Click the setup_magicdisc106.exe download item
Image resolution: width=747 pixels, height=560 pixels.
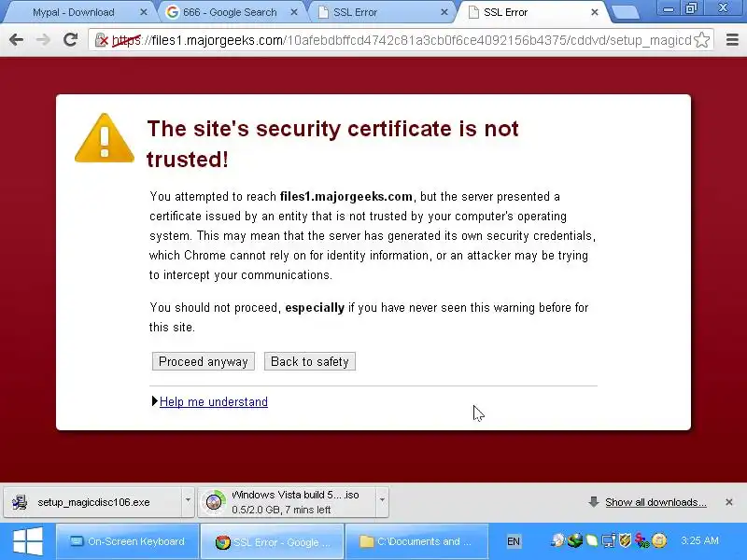click(x=93, y=502)
